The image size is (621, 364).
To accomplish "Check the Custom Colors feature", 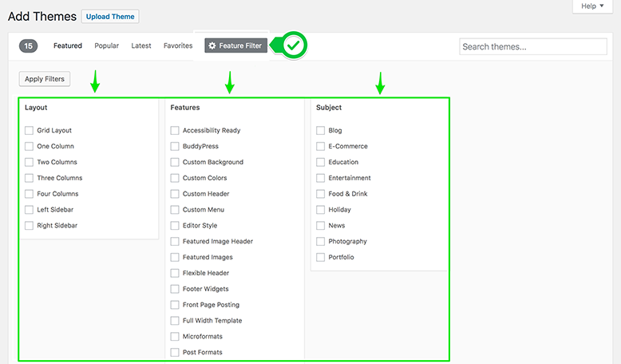I will pyautogui.click(x=175, y=178).
